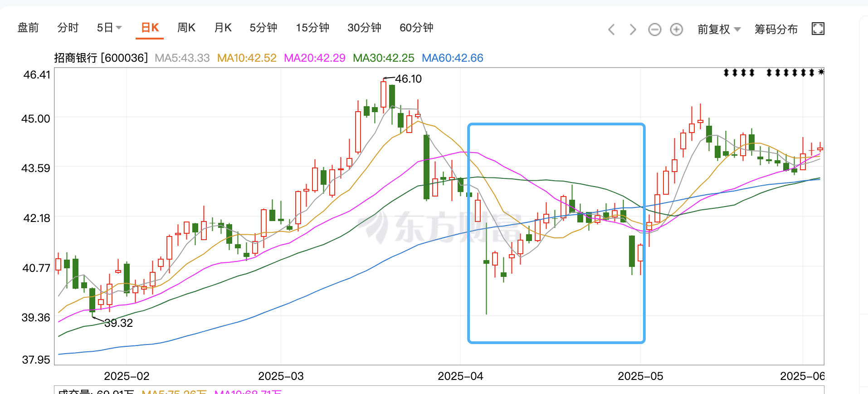Switch to 30分钟 chart tab

point(364,28)
